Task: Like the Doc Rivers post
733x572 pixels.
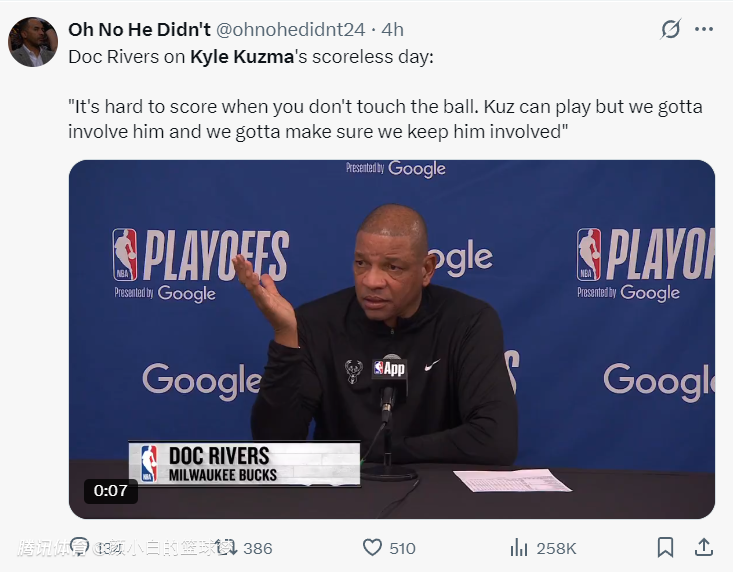Action: (373, 547)
